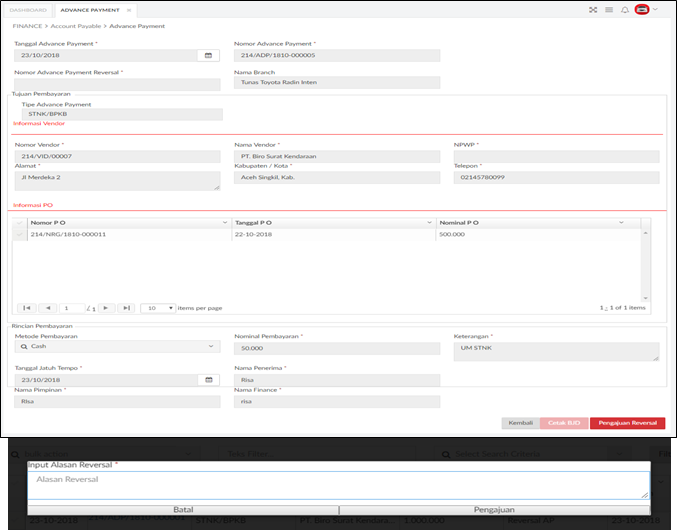Open the notifications bell

[625, 10]
